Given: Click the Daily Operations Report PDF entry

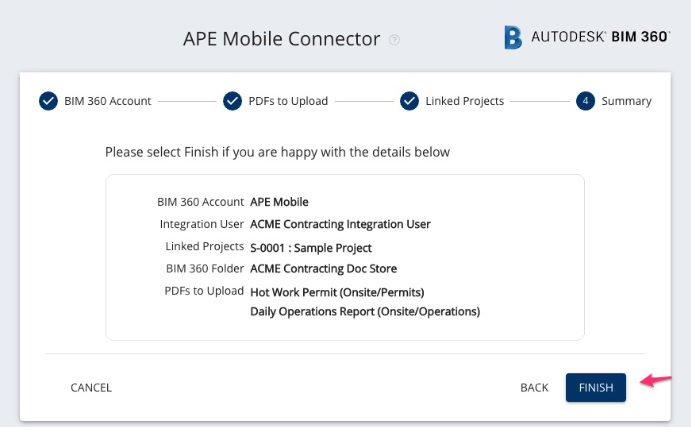Looking at the screenshot, I should (365, 311).
